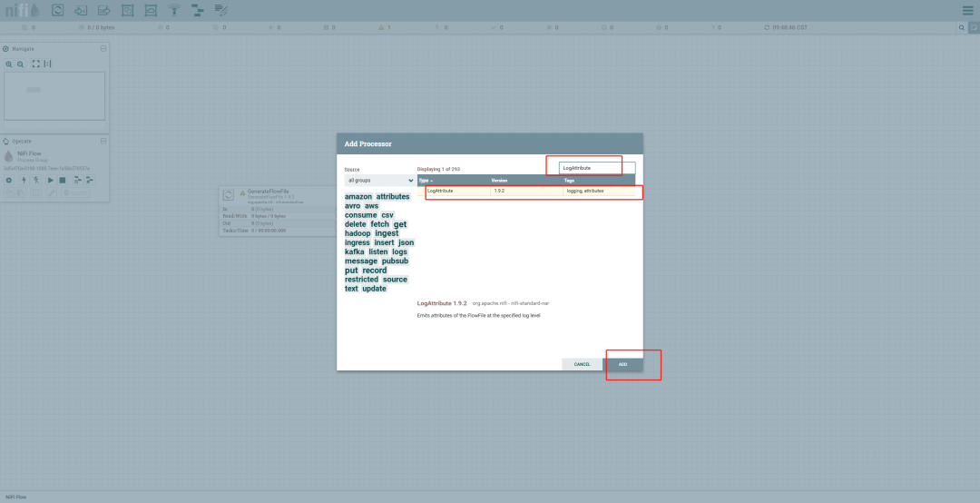The width and height of the screenshot is (980, 503).
Task: Filter by the 'record' tag
Action: click(x=375, y=271)
